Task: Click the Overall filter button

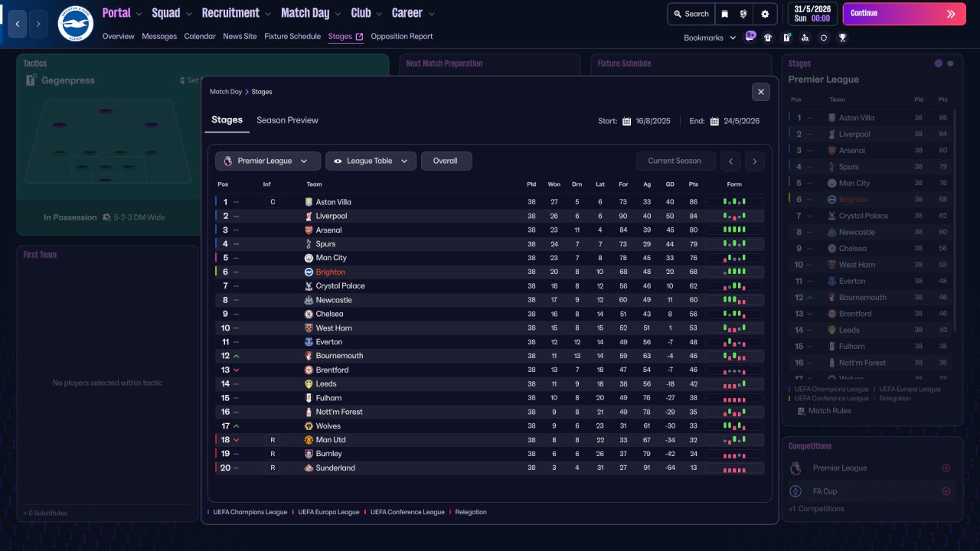Action: click(x=446, y=161)
